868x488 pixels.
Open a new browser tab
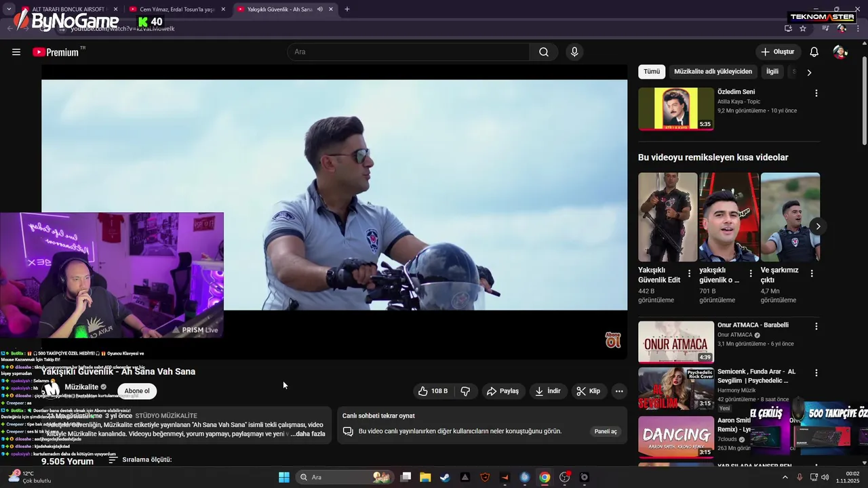coord(347,9)
